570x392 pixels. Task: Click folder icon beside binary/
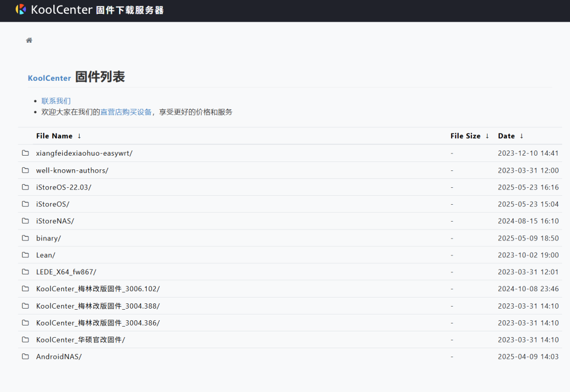[25, 238]
